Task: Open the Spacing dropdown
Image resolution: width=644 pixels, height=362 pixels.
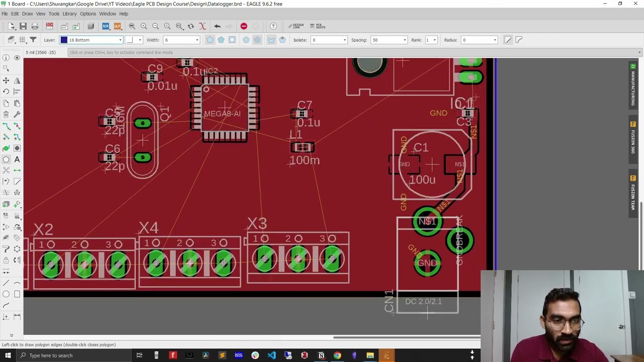Action: pyautogui.click(x=389, y=40)
